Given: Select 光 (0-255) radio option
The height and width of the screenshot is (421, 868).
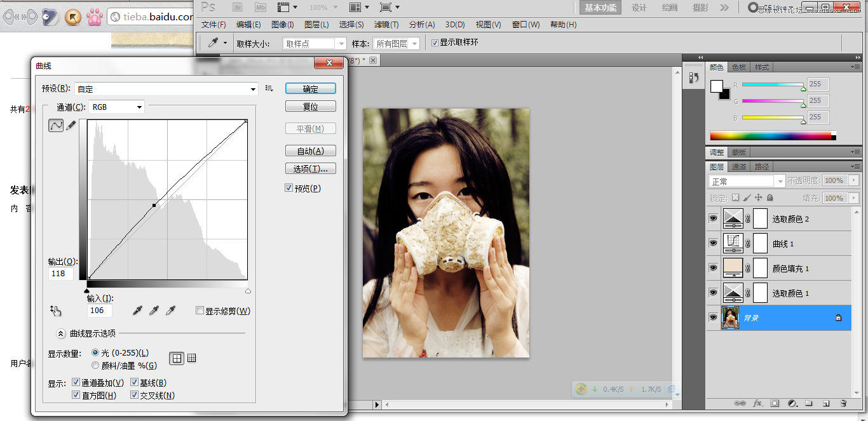Looking at the screenshot, I should click(x=95, y=352).
